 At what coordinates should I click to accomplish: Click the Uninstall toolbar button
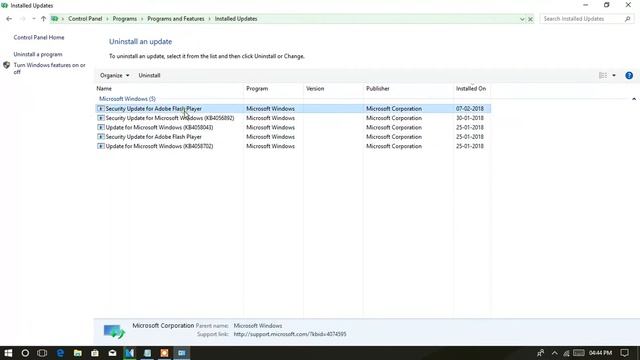[x=149, y=76]
